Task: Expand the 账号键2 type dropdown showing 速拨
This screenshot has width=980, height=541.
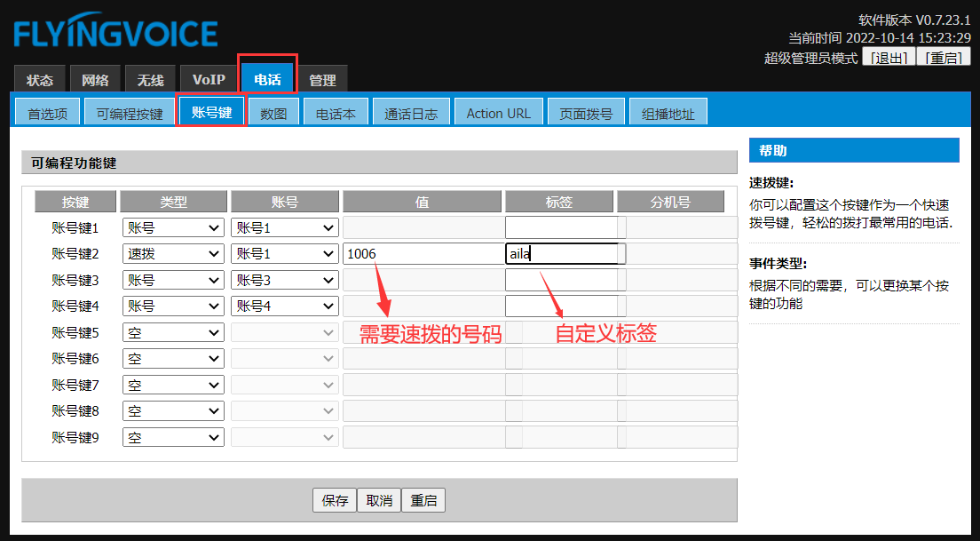Action: (x=173, y=254)
